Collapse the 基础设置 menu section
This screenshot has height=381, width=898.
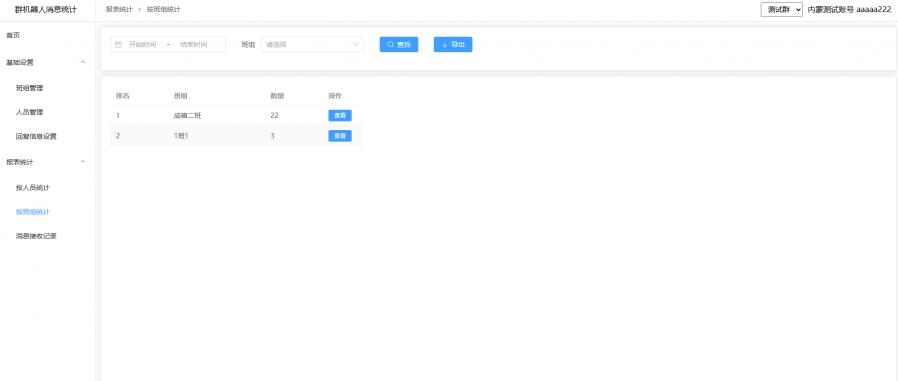point(48,62)
